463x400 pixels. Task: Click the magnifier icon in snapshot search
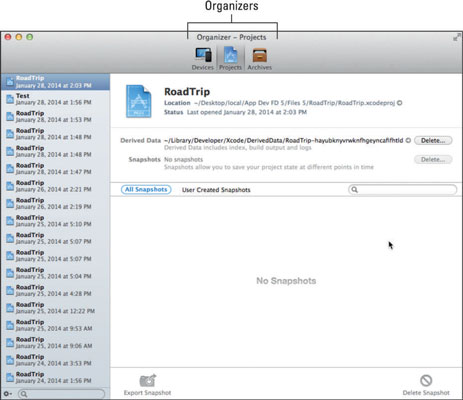[354, 190]
